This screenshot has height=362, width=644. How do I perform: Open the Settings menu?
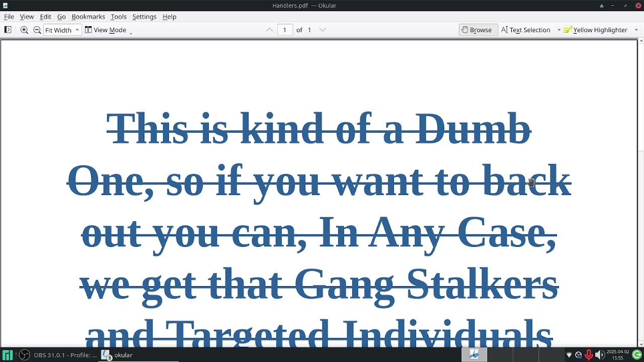pyautogui.click(x=144, y=17)
